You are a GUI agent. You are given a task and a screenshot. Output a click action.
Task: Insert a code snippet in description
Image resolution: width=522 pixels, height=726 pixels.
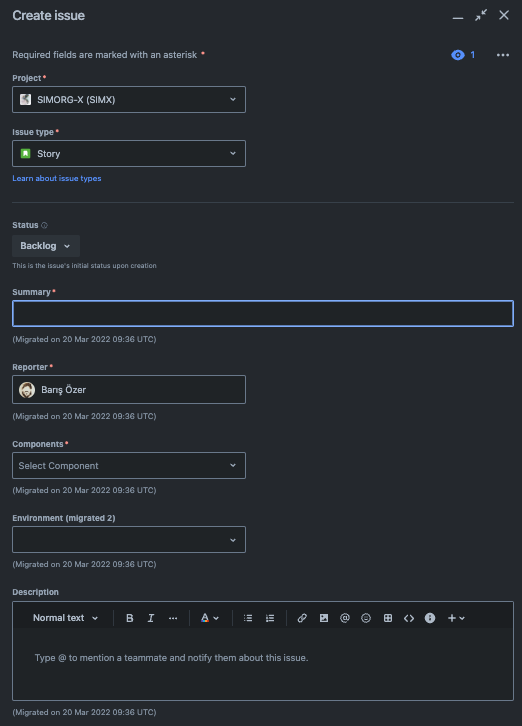409,618
